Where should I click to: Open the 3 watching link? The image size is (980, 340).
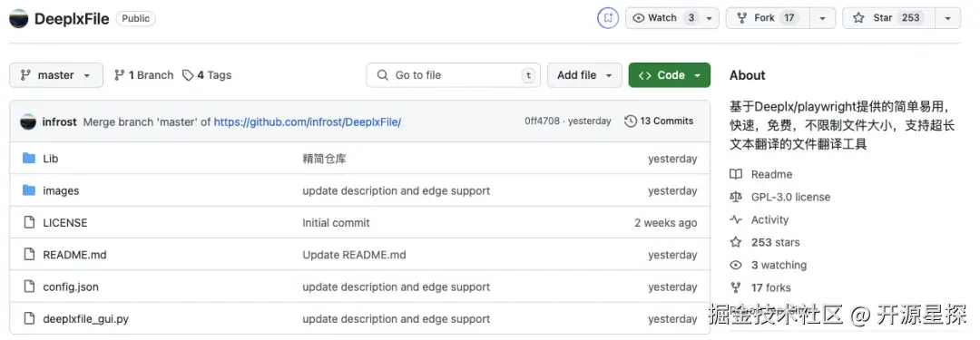click(779, 265)
